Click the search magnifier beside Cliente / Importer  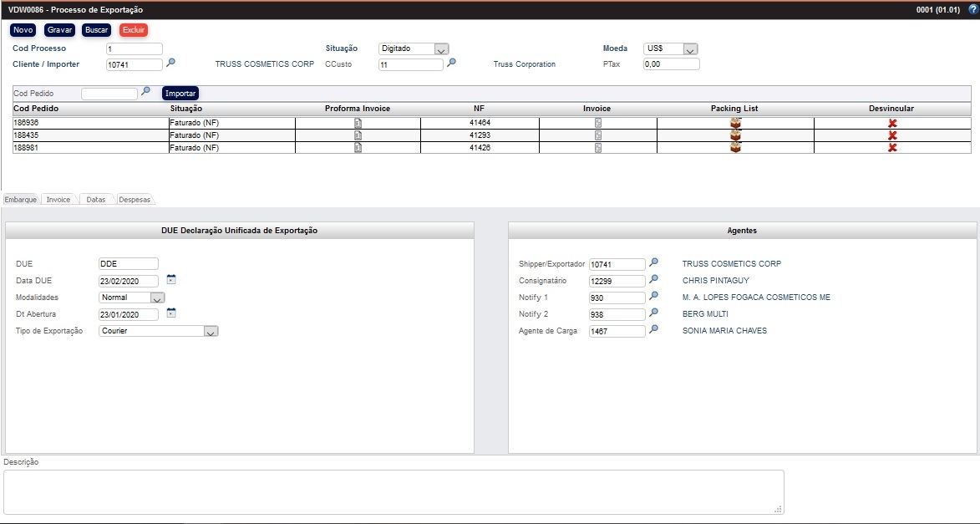170,63
